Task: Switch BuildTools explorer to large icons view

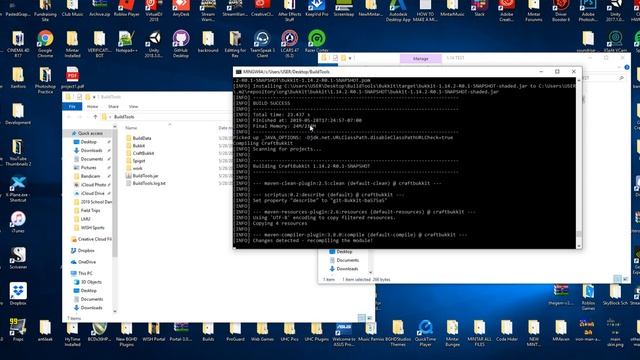Action: (x=369, y=318)
